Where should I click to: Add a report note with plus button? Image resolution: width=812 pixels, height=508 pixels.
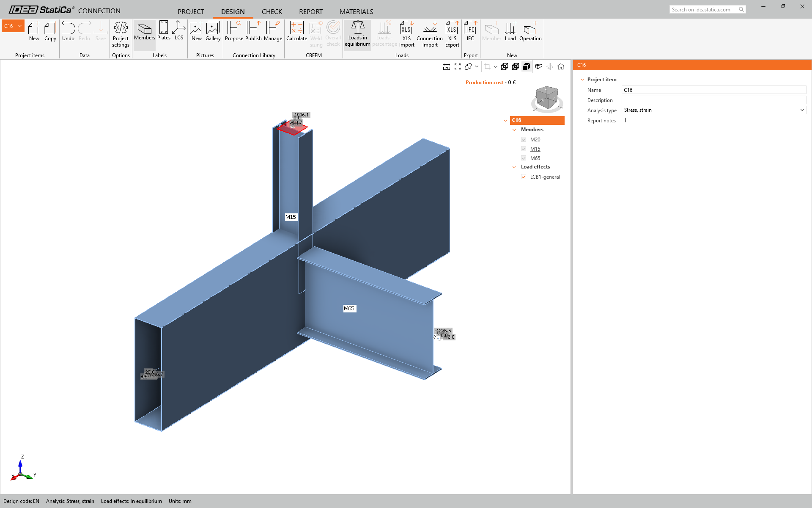625,120
